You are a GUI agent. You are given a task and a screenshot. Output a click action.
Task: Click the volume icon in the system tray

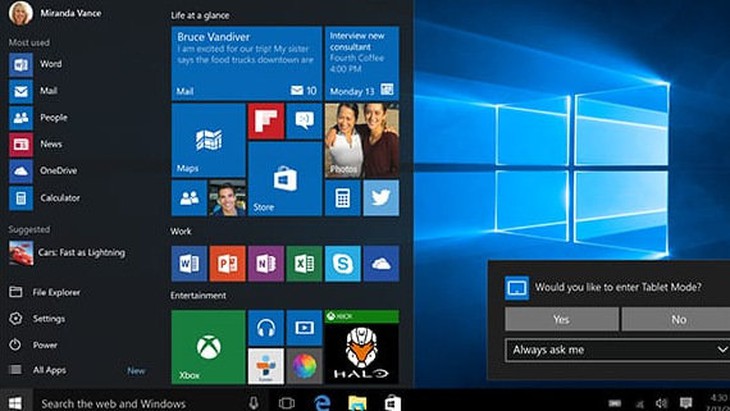661,403
